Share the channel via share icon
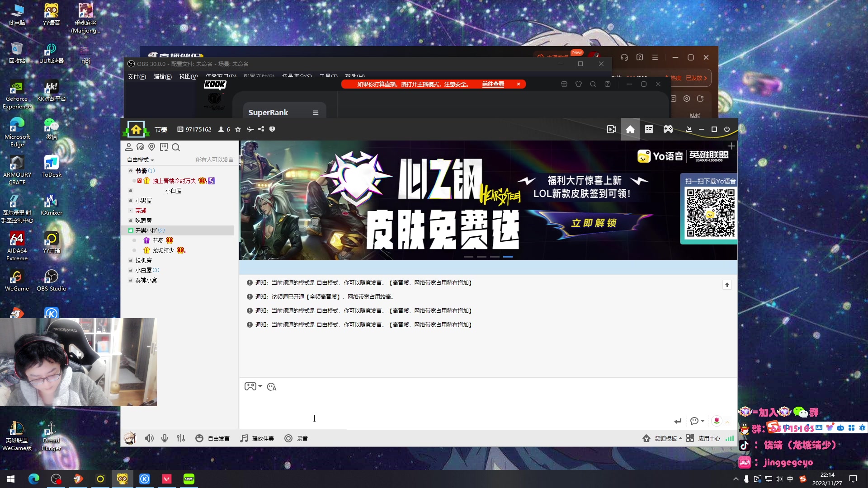868x488 pixels. tap(261, 129)
